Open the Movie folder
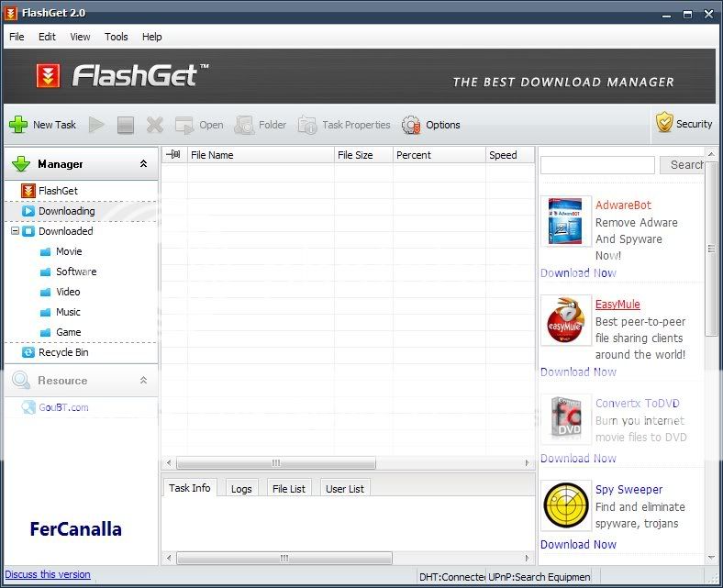723x588 pixels. click(61, 251)
